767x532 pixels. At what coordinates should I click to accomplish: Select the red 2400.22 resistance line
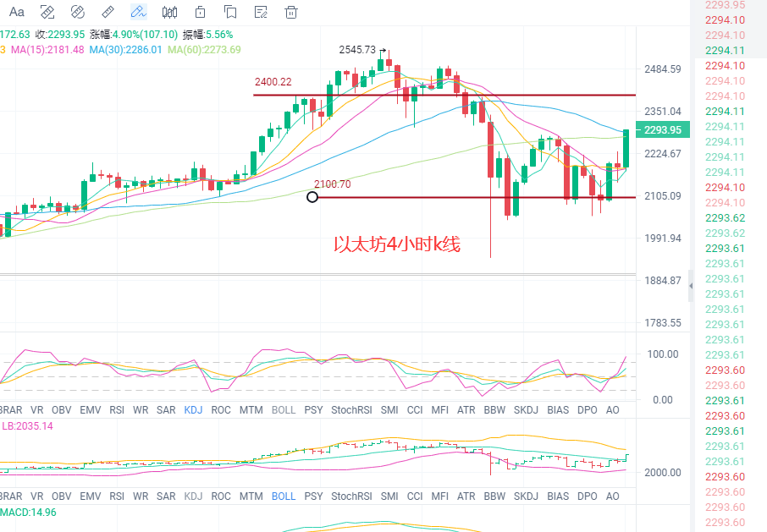coord(440,95)
